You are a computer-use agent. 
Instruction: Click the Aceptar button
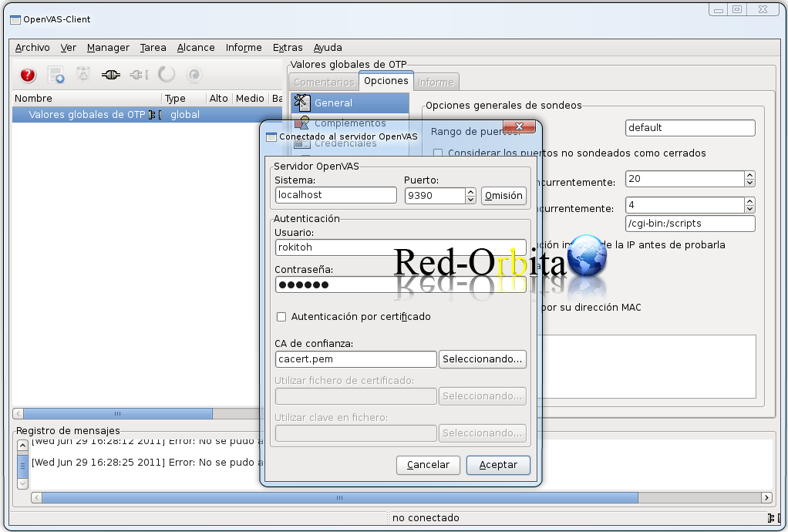(x=498, y=465)
